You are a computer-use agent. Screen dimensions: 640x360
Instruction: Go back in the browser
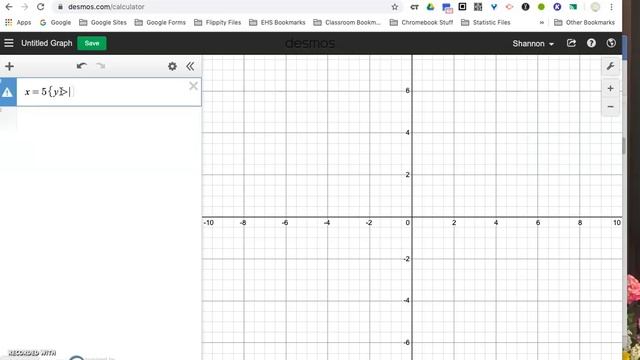click(x=9, y=7)
